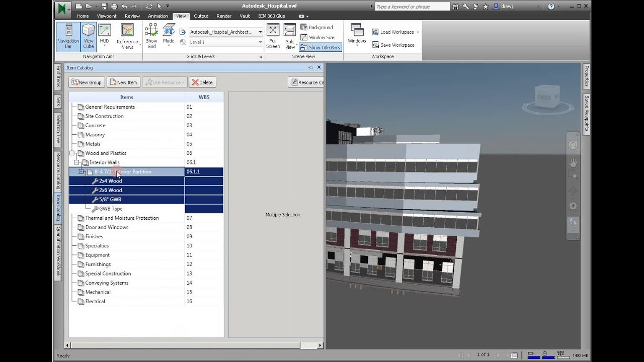This screenshot has width=644, height=362.
Task: Click the Refresh icon in quick access toolbar
Action: pos(149,7)
